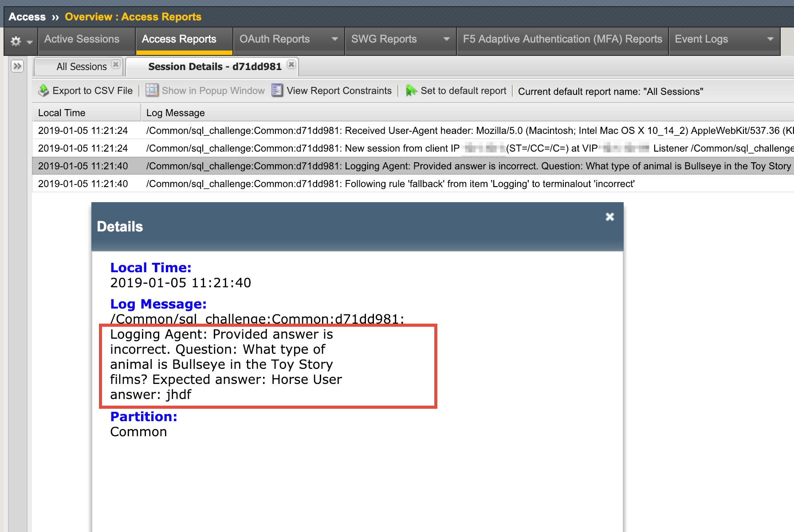
Task: Click the Set to default report icon
Action: pos(411,90)
